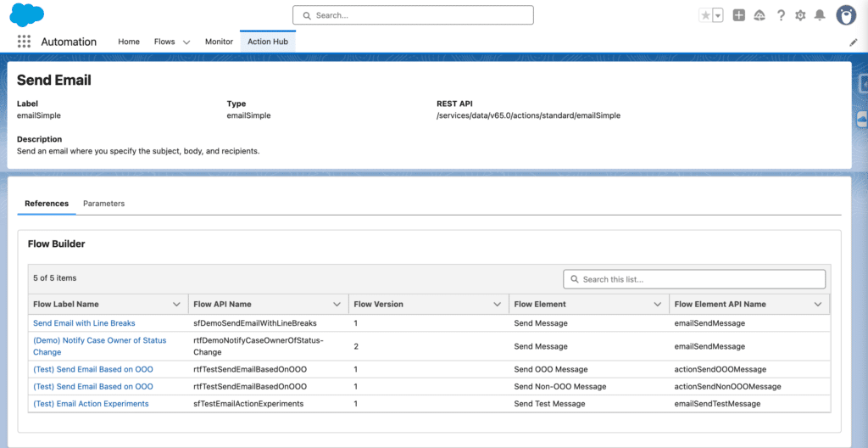This screenshot has height=448, width=868.
Task: Click the pencil edit navigation icon
Action: click(854, 42)
